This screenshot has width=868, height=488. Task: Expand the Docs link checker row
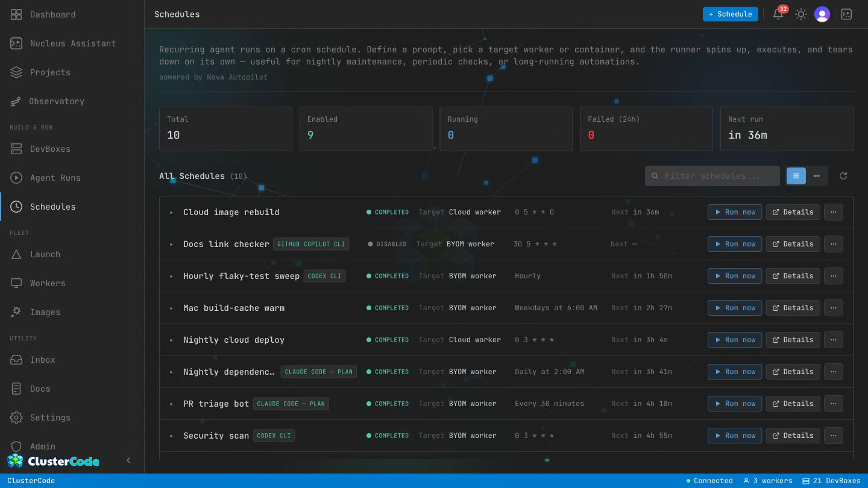point(171,244)
